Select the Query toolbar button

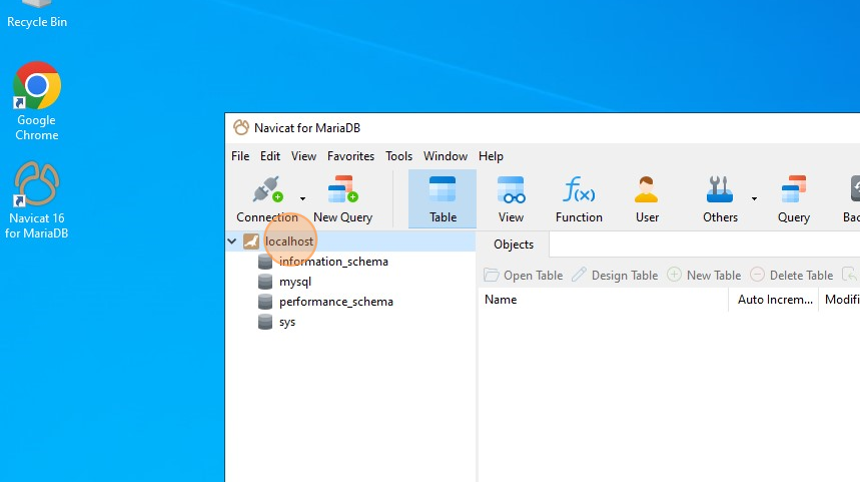click(794, 199)
